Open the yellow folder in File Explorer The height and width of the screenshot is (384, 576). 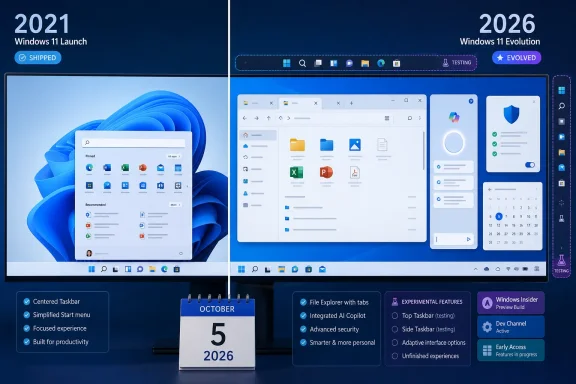point(297,145)
